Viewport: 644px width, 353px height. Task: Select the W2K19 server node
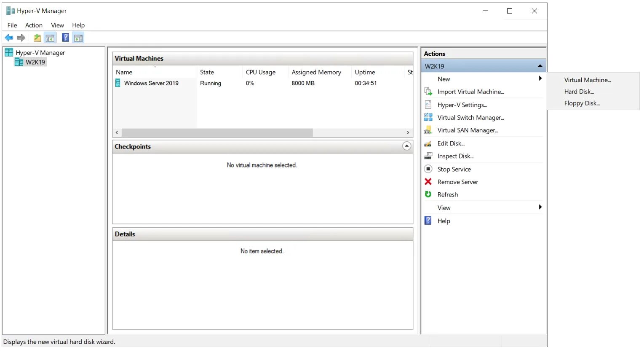(35, 62)
